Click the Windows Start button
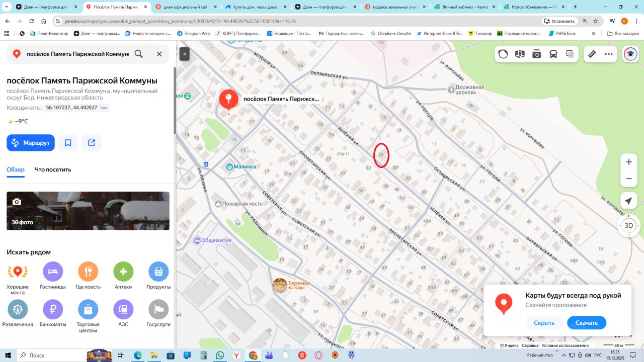 8,355
